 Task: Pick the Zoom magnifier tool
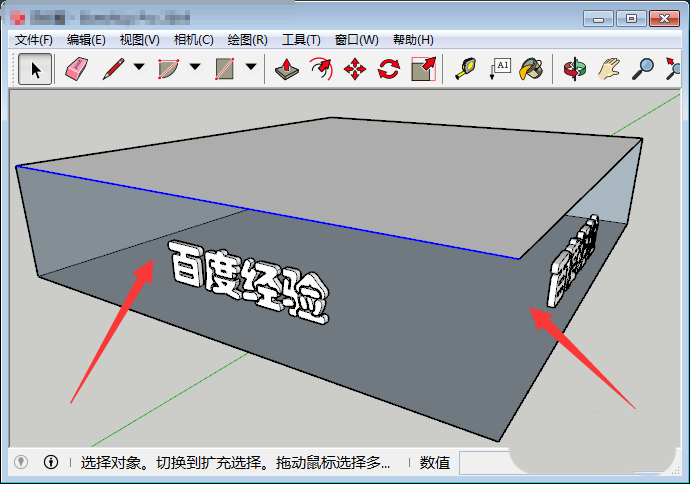tap(642, 69)
